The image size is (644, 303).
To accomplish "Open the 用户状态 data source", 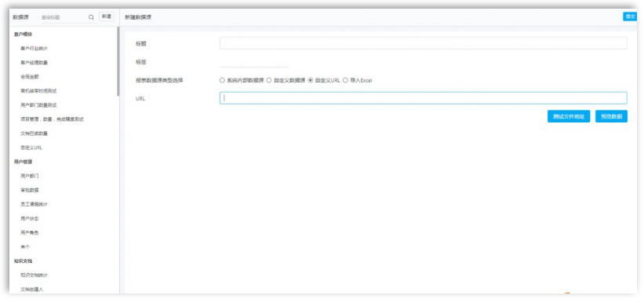I will tap(29, 218).
